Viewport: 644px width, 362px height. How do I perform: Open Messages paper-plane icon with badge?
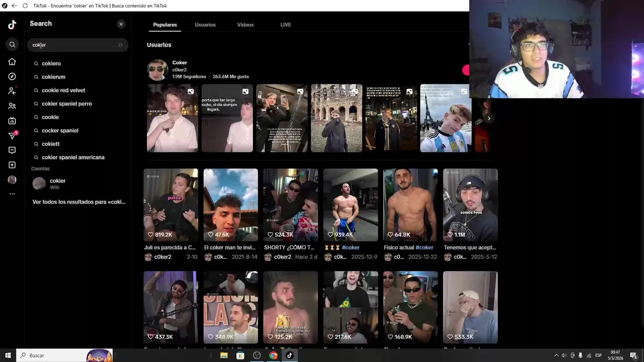click(x=12, y=135)
